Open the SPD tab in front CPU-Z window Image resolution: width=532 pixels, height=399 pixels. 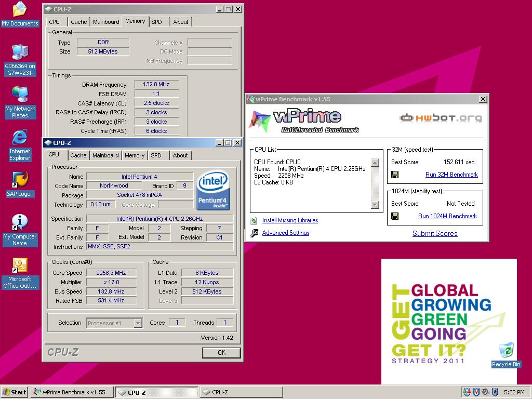pos(156,155)
